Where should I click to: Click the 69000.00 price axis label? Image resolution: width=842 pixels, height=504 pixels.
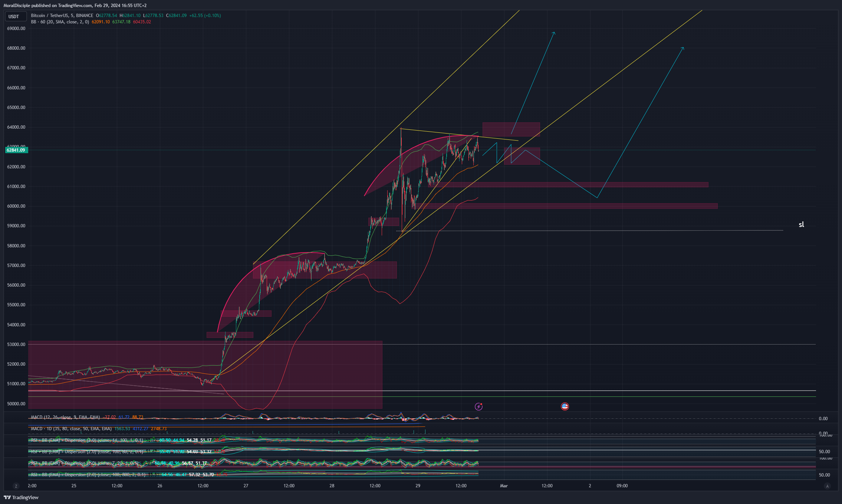coord(16,28)
